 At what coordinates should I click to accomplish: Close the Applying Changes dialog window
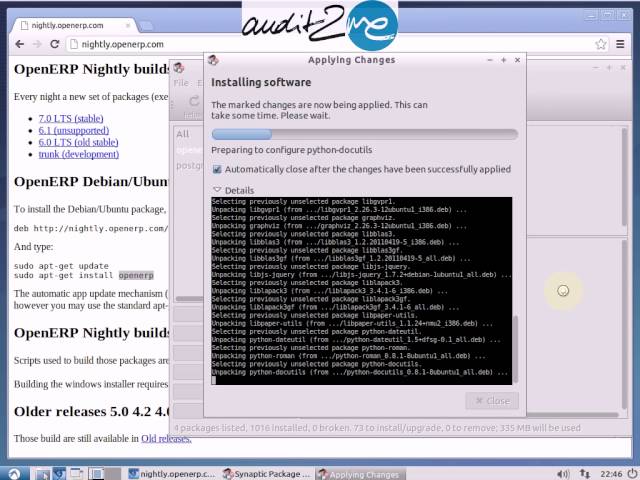(x=517, y=60)
